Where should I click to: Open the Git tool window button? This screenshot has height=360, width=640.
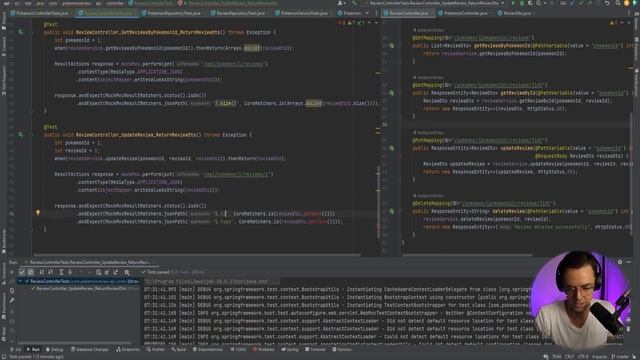[x=16, y=349]
